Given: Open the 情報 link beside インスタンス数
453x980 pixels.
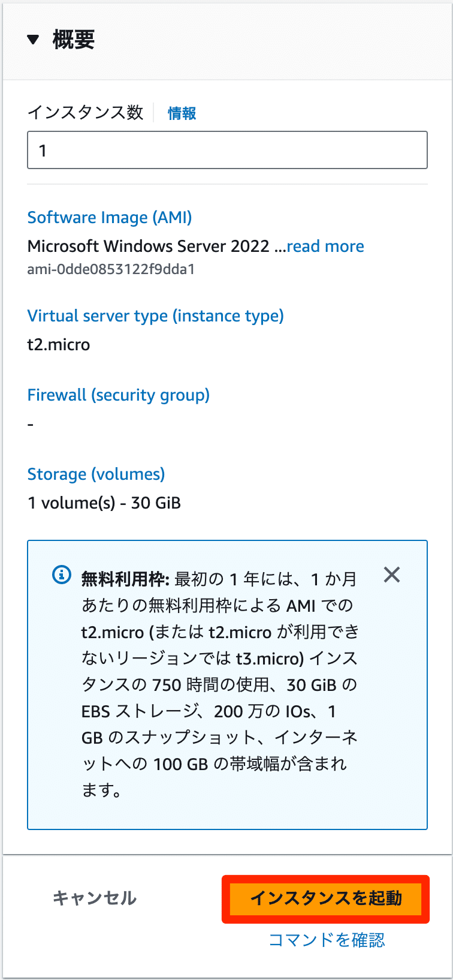Looking at the screenshot, I should tap(182, 113).
